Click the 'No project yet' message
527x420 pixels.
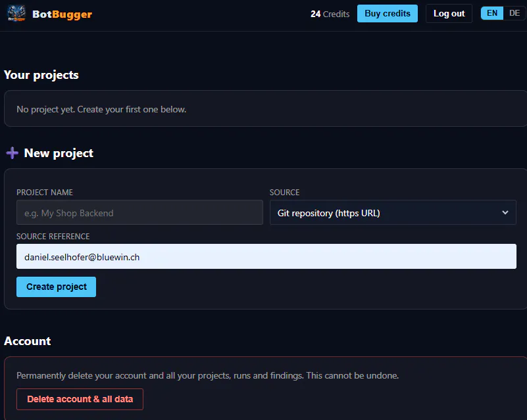click(101, 110)
